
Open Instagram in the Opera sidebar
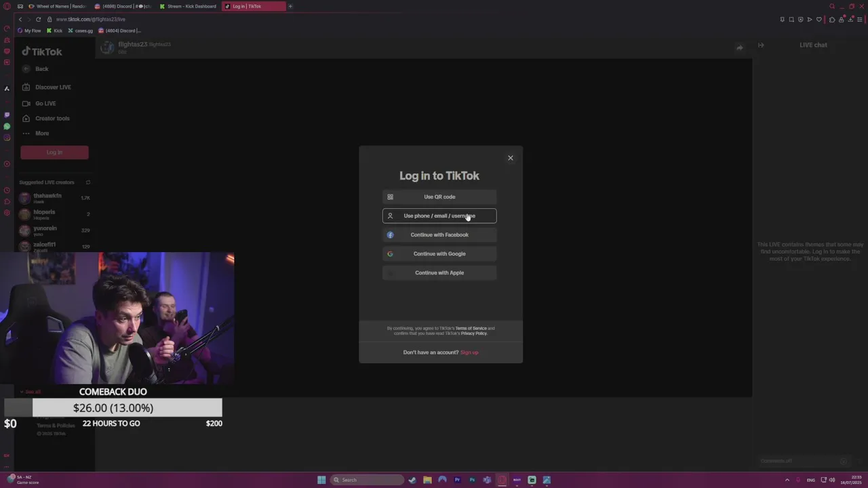(7, 138)
